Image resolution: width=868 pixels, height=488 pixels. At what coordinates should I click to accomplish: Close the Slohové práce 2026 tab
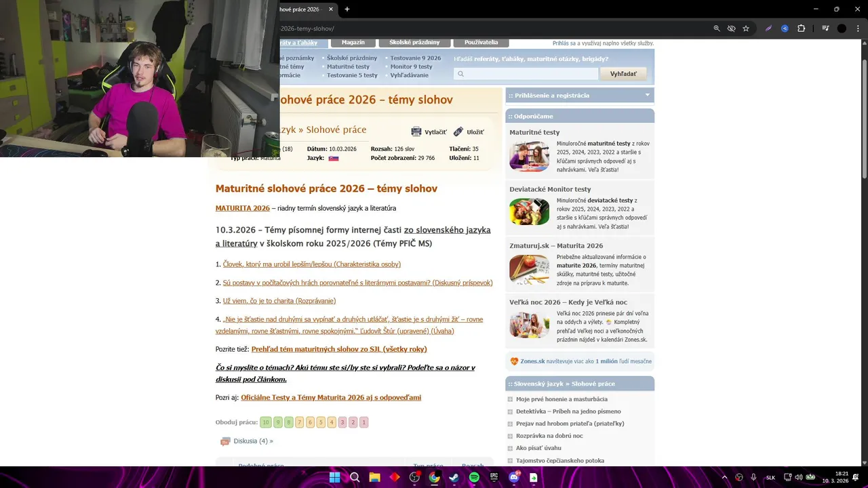tap(331, 9)
